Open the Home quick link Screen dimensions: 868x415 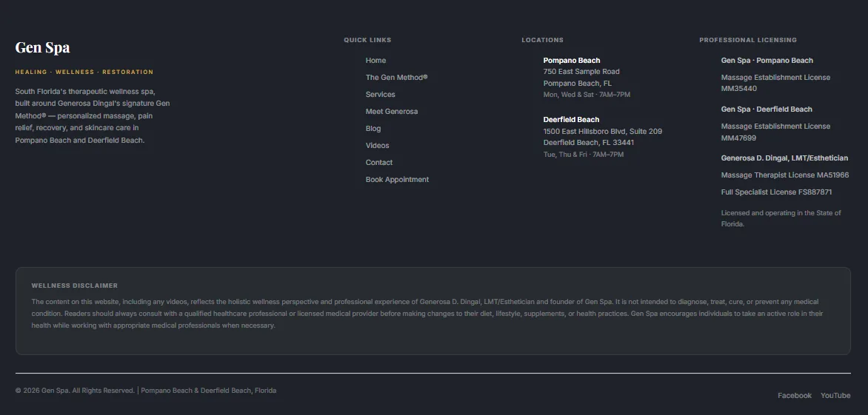pos(375,60)
